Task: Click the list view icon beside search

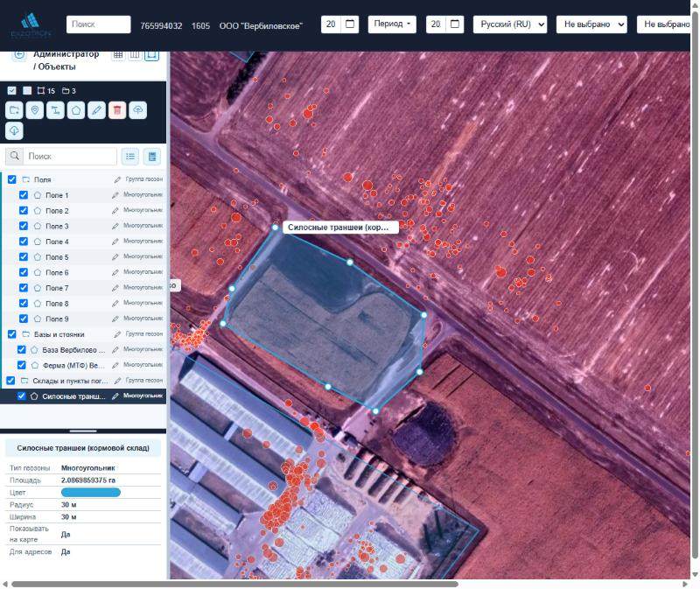Action: 130,157
